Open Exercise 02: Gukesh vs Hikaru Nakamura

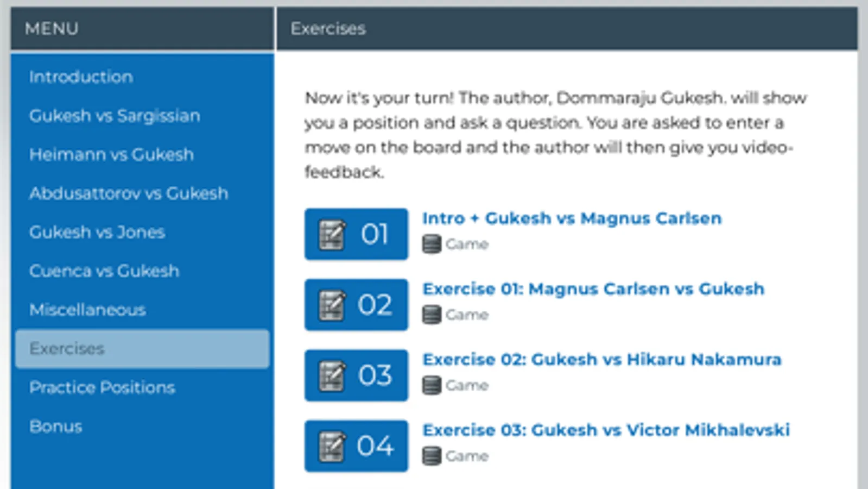[x=602, y=360]
